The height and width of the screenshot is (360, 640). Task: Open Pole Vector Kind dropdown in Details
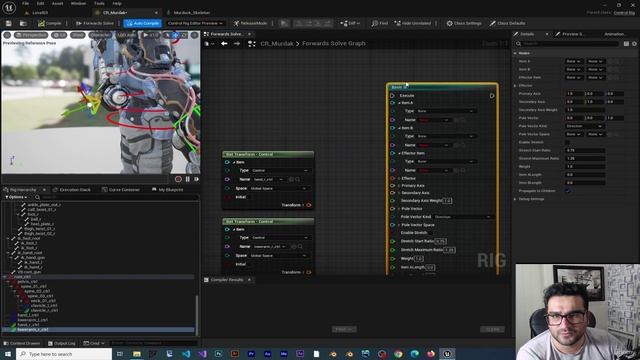point(584,126)
